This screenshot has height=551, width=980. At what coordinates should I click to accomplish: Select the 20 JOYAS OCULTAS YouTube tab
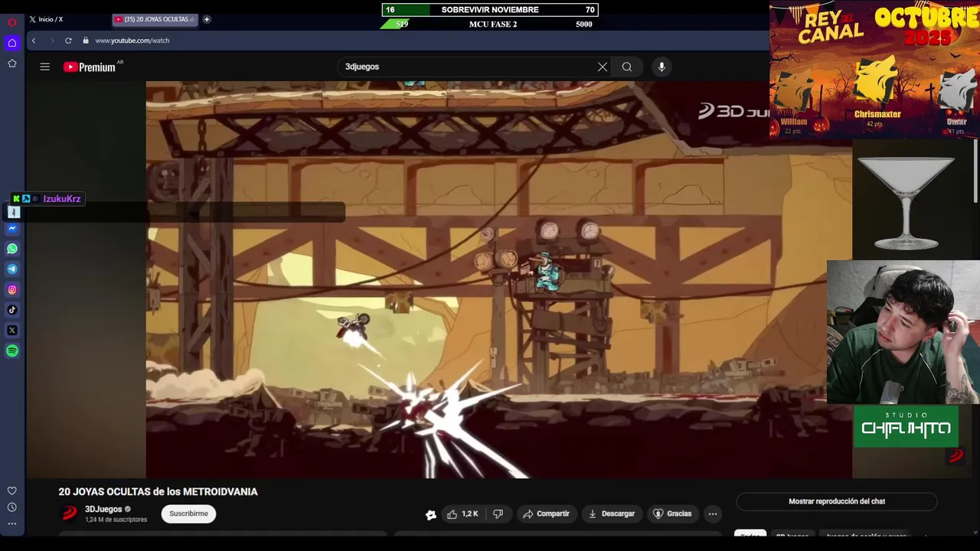[x=155, y=19]
